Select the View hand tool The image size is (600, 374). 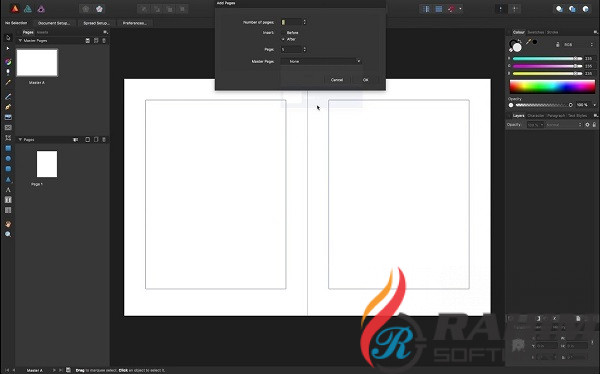[x=8, y=224]
